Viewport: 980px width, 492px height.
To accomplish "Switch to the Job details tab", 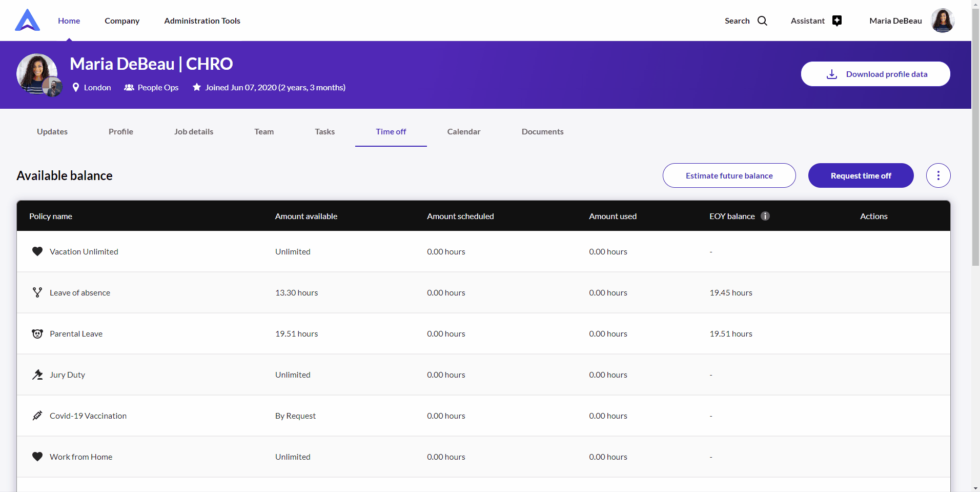I will coord(193,131).
